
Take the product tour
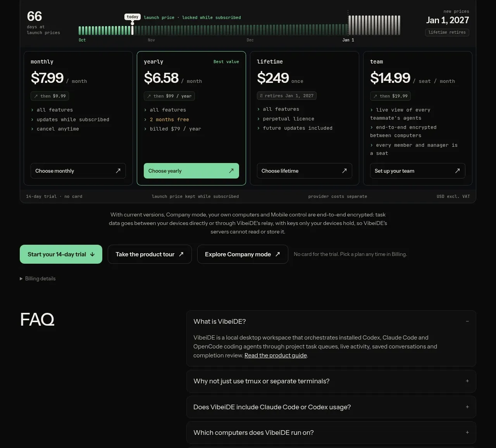pyautogui.click(x=150, y=254)
